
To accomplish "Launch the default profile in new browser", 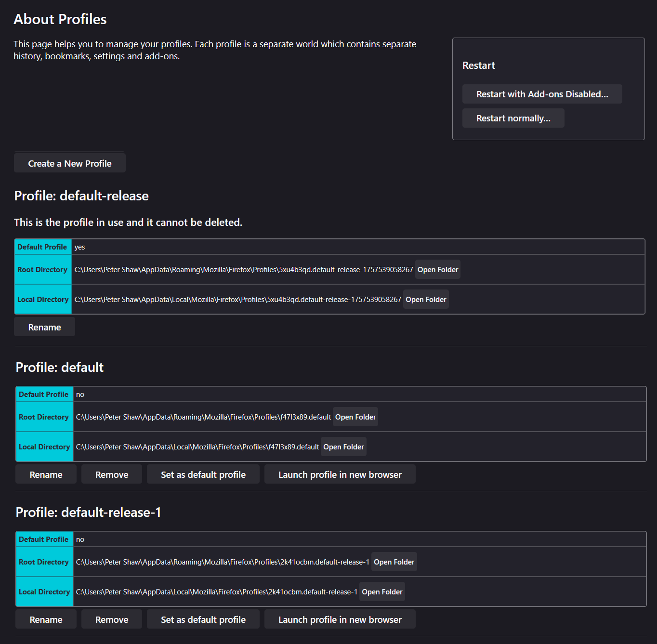I will click(x=340, y=475).
